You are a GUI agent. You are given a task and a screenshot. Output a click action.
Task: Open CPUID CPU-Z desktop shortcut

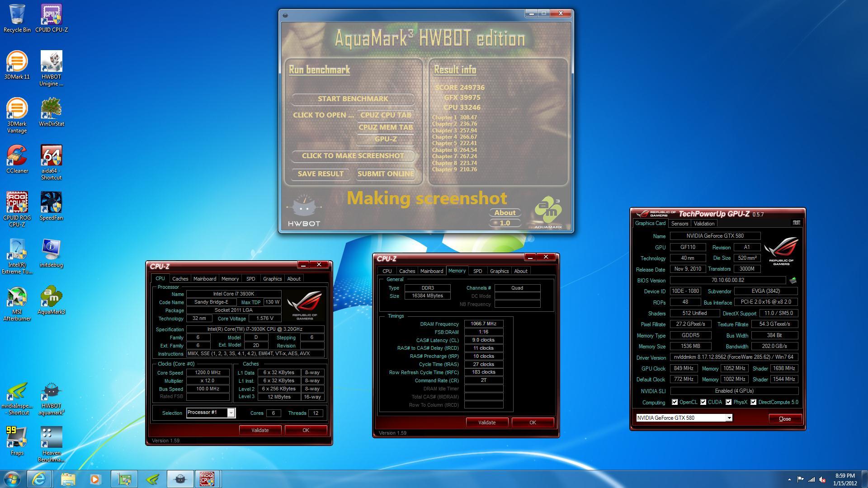(52, 18)
